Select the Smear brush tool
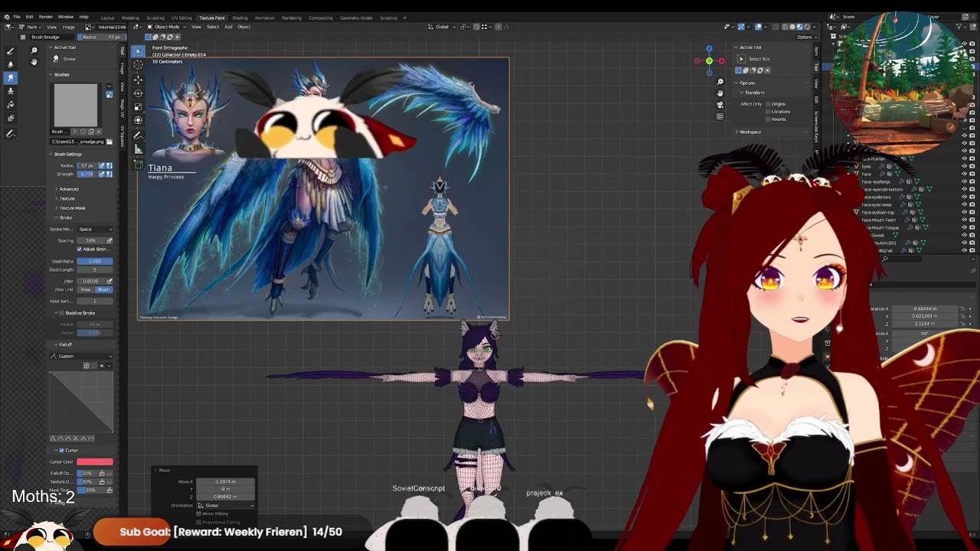 tap(11, 77)
